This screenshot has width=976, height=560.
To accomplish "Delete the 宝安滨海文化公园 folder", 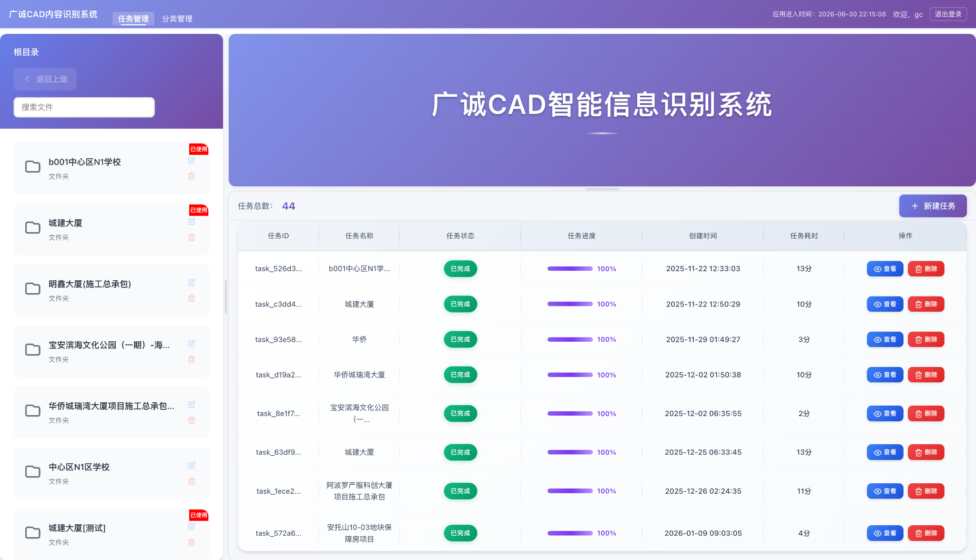I will [192, 359].
